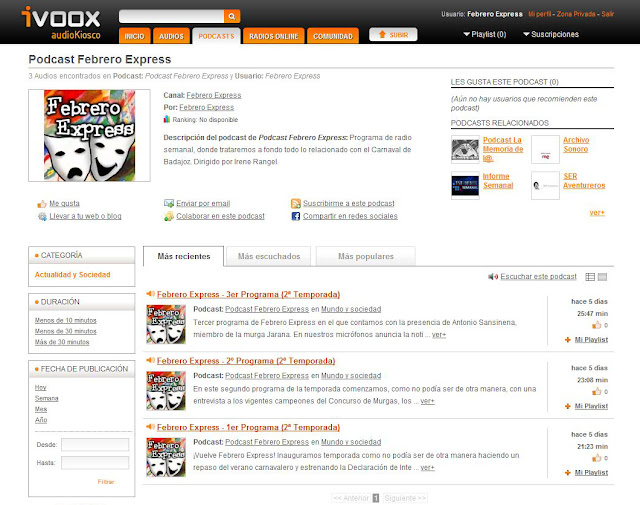Screen dimensions: 640x505
Task: Go to page 1 in pagination
Action: coord(376,498)
